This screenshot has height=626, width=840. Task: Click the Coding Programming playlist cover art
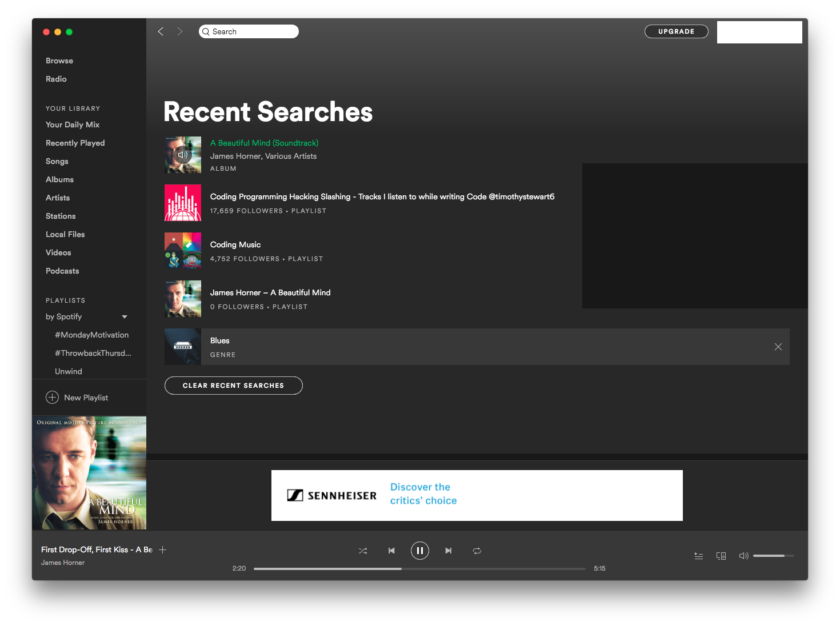point(183,203)
